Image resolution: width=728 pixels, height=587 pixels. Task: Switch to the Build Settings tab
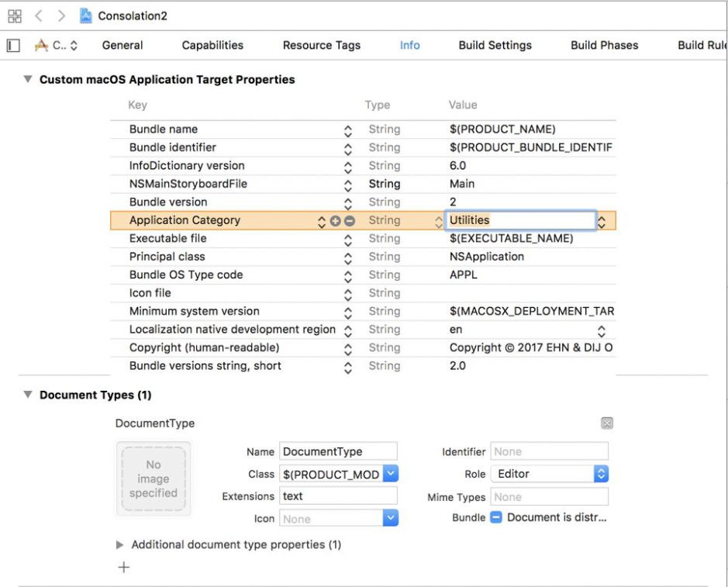[495, 45]
